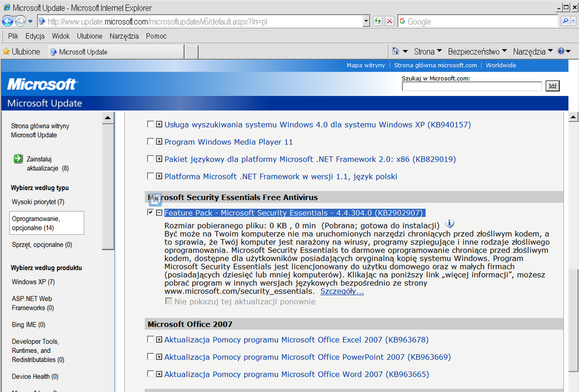
Task: Click the Refresh page icon
Action: click(x=378, y=21)
